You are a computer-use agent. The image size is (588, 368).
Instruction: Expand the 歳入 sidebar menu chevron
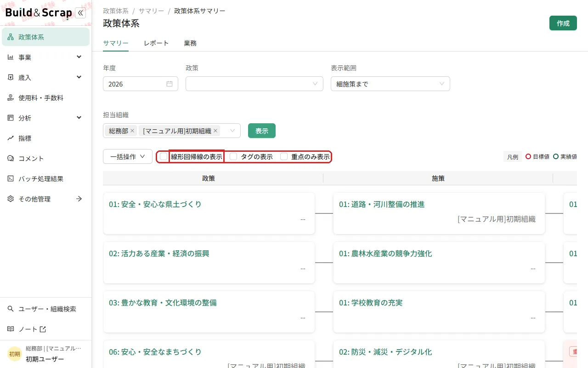tap(79, 77)
